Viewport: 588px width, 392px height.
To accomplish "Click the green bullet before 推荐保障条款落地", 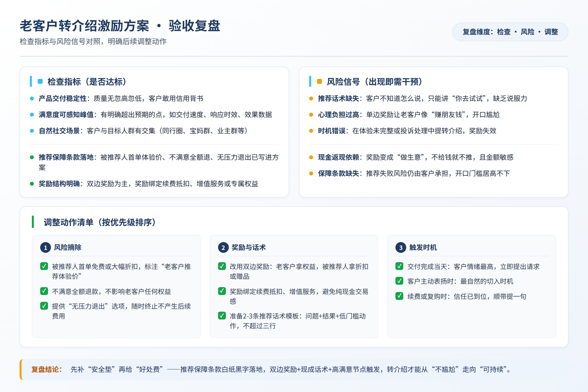I will 32,157.
